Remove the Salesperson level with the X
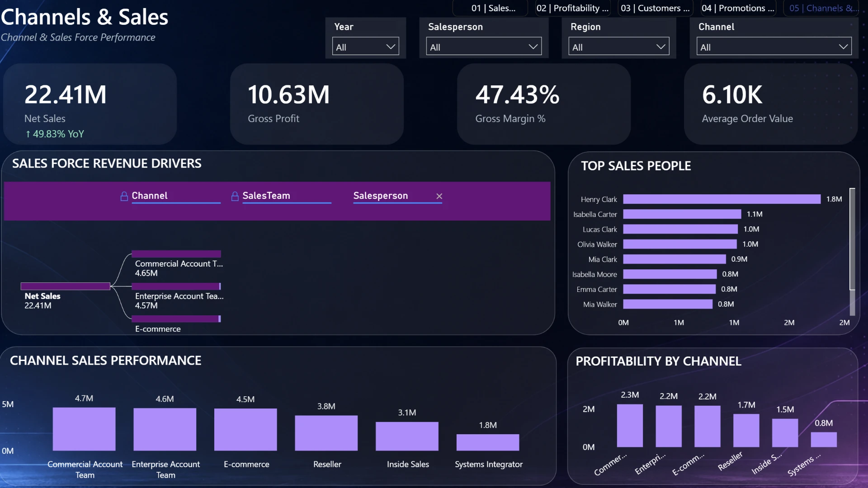The width and height of the screenshot is (868, 488). pos(439,196)
